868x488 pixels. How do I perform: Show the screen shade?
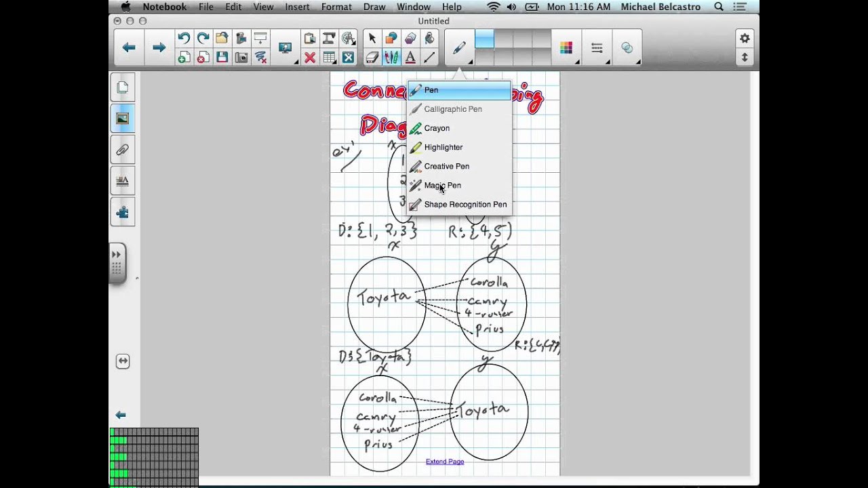[x=260, y=39]
